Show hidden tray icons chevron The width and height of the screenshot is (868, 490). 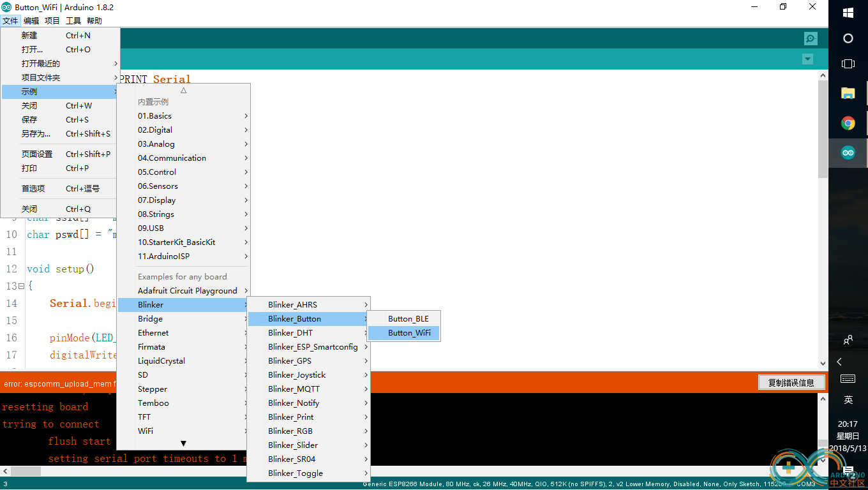[x=839, y=362]
